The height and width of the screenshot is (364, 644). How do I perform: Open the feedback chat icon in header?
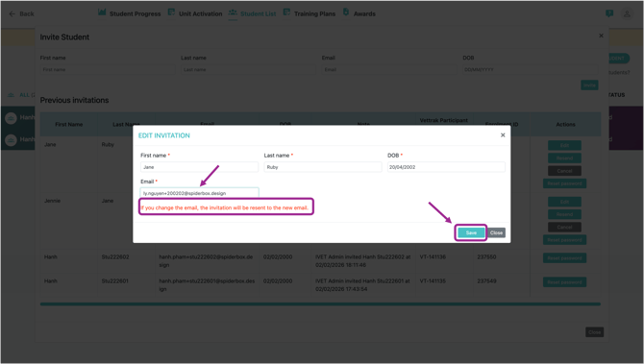tap(609, 13)
